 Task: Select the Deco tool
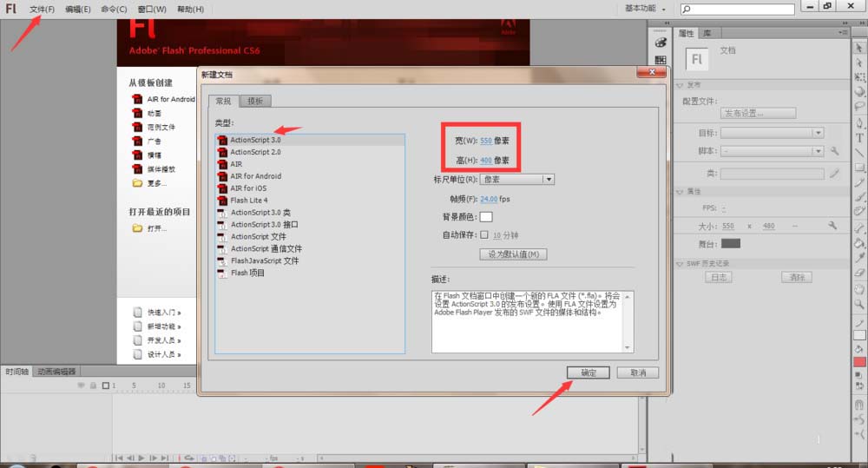point(859,211)
